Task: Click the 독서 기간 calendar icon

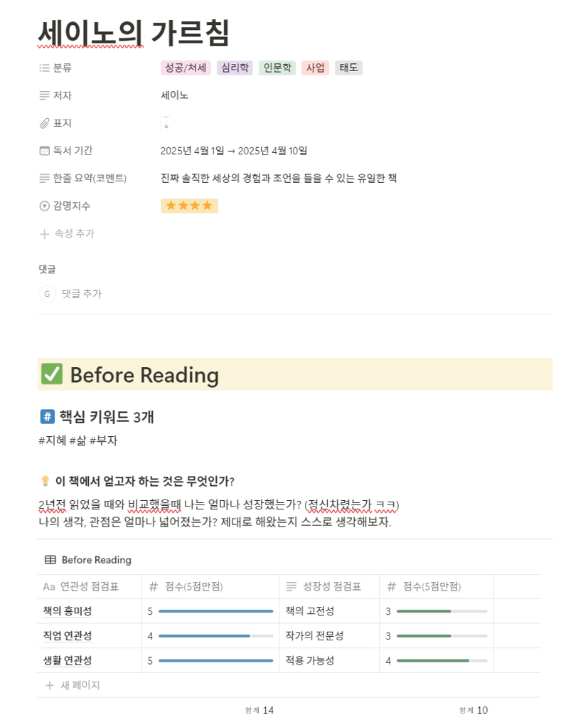Action: click(44, 151)
